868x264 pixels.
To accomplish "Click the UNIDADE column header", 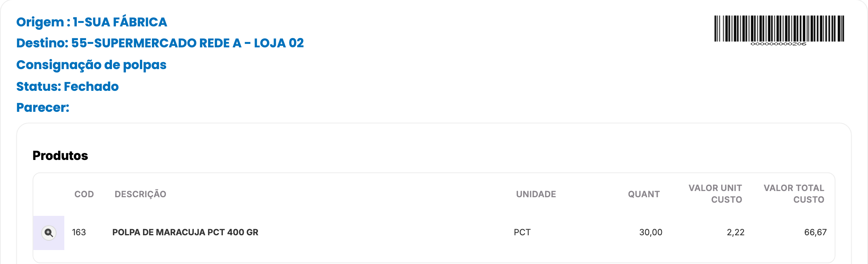I will [536, 194].
